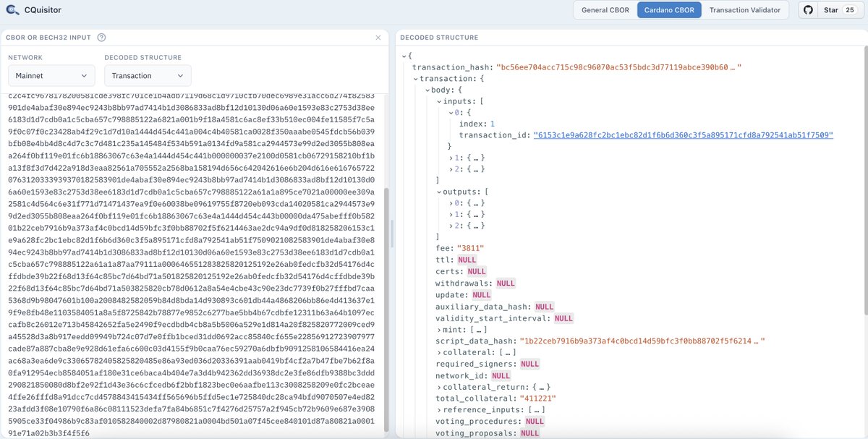Collapse input 0 entry
This screenshot has height=439, width=868.
pyautogui.click(x=450, y=114)
